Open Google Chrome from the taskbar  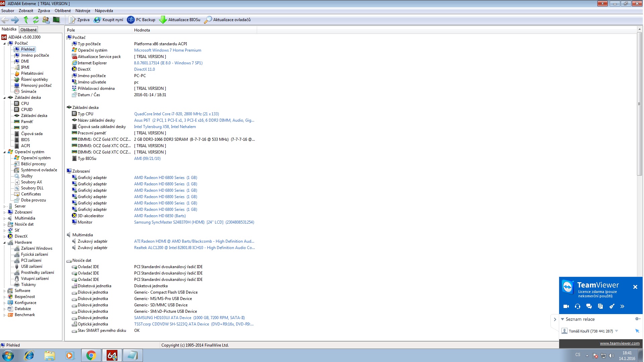tap(91, 355)
